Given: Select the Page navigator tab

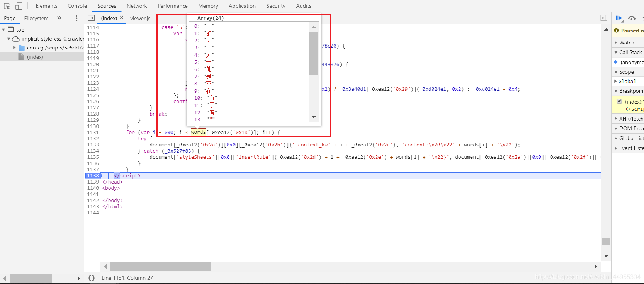Looking at the screenshot, I should [x=10, y=18].
